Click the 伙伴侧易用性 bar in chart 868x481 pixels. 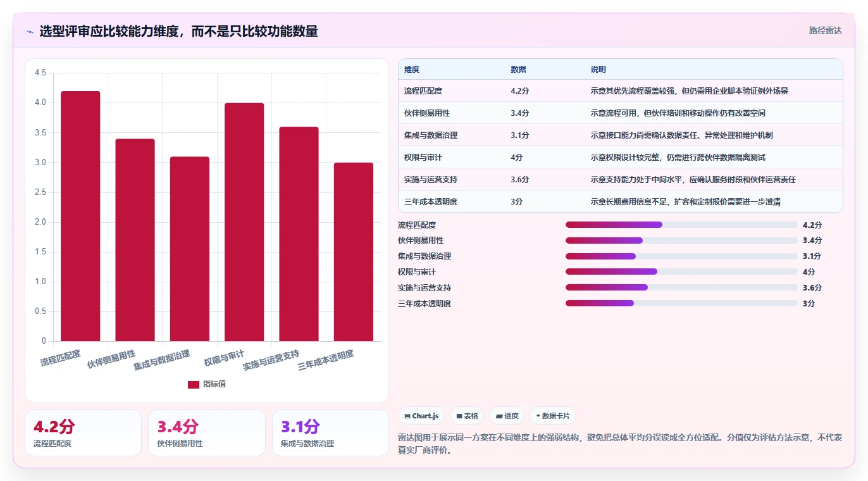135,240
